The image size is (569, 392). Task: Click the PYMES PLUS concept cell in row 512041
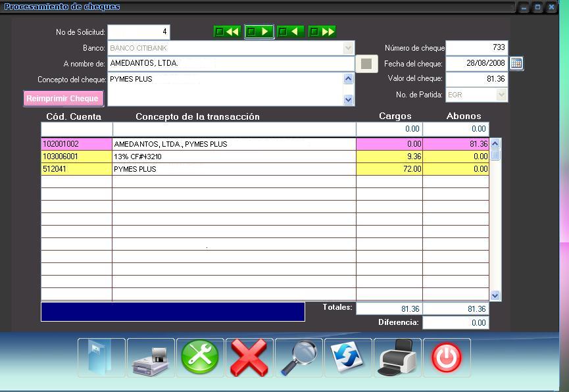[x=234, y=169]
